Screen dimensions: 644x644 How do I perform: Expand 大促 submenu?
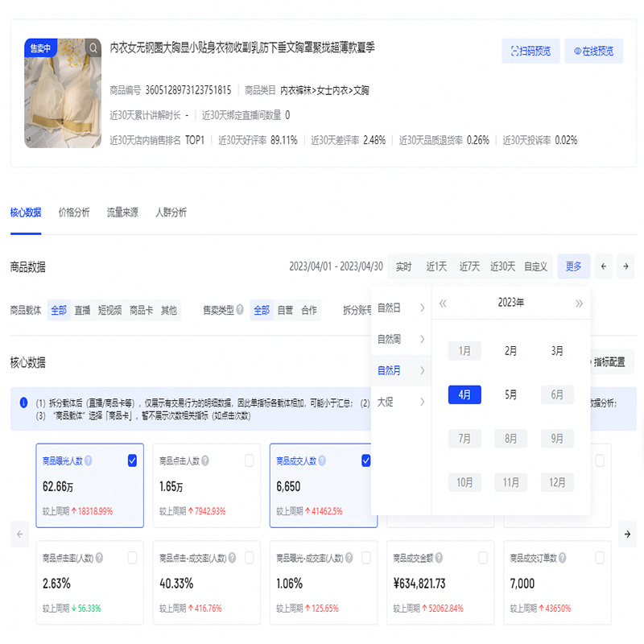[401, 402]
